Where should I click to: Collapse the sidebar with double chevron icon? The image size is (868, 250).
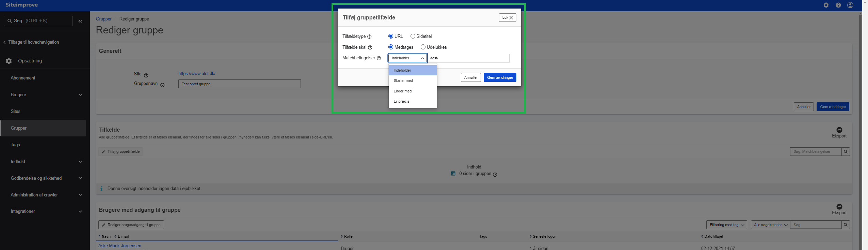click(80, 21)
